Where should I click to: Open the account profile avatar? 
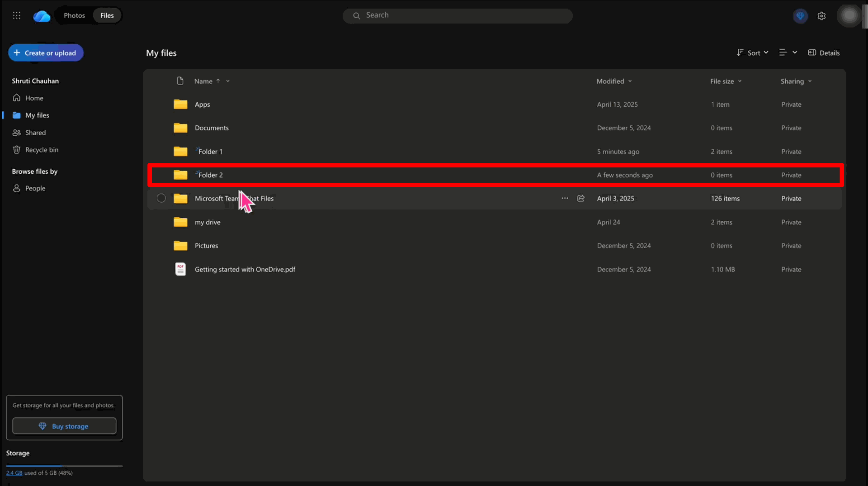pos(849,16)
